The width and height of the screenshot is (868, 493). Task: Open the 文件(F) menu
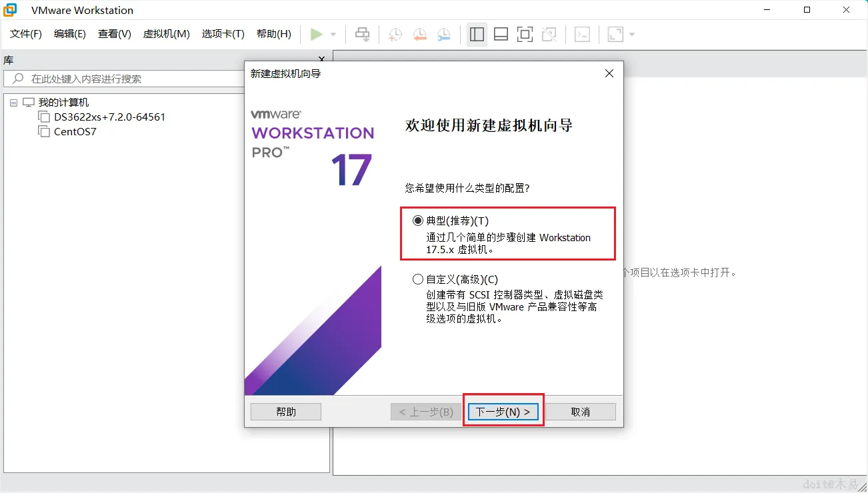click(26, 34)
